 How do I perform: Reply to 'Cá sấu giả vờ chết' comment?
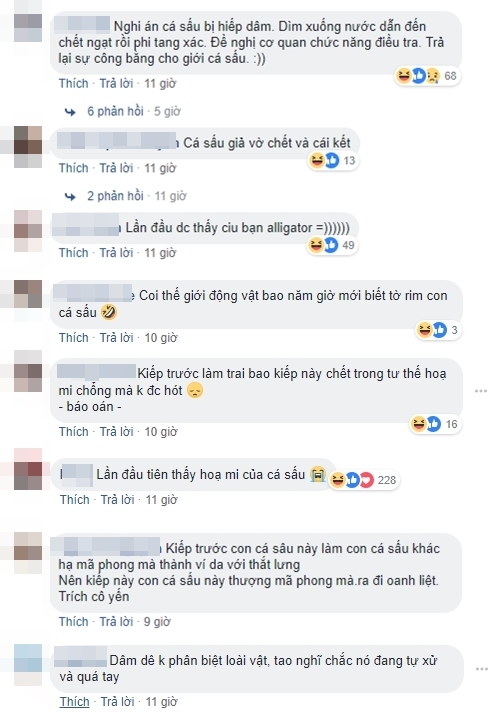116,168
